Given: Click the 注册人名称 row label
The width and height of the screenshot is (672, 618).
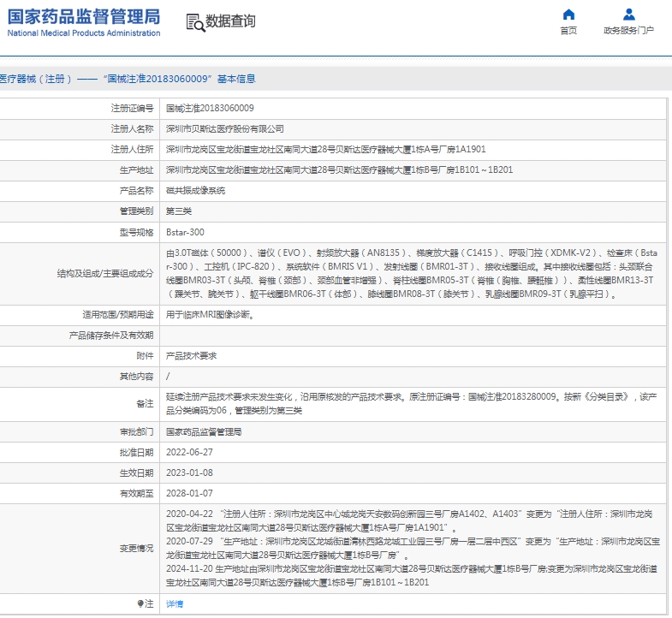Looking at the screenshot, I should 132,129.
